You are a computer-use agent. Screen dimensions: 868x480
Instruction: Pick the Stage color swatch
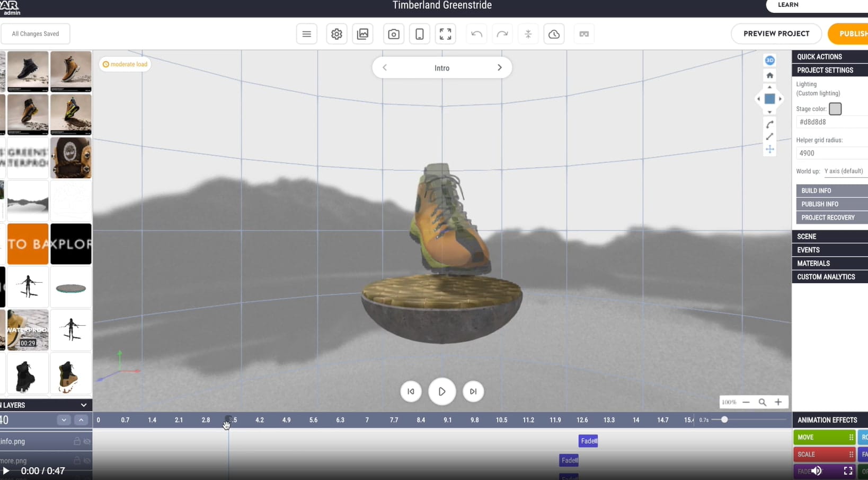click(835, 109)
